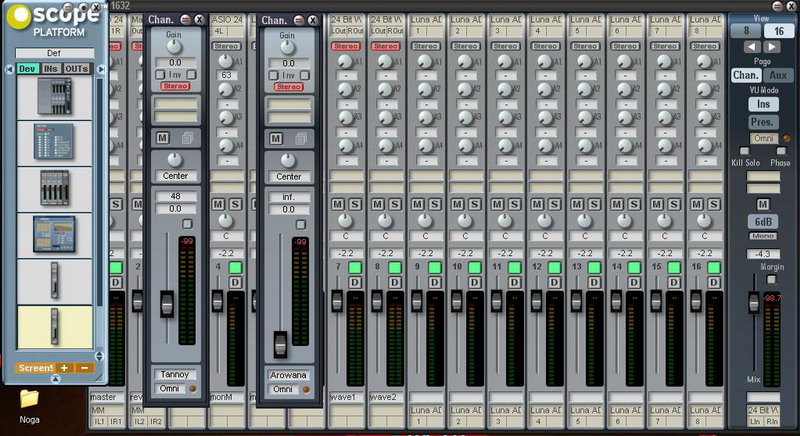
Task: Open the Noga folder on desktop
Action: click(x=29, y=401)
